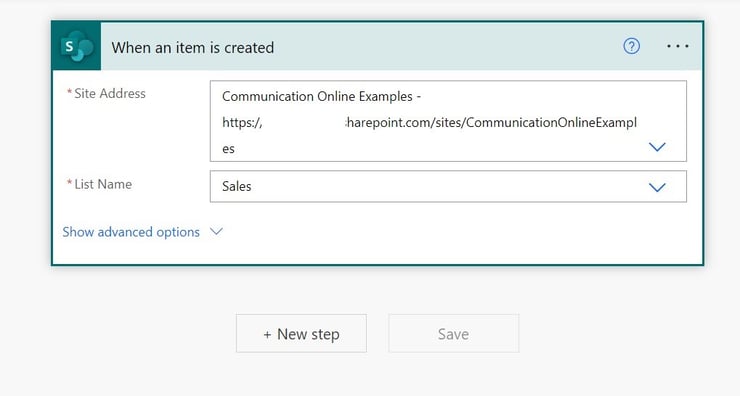Click the Save button
Image resolution: width=740 pixels, height=396 pixels.
click(x=454, y=334)
